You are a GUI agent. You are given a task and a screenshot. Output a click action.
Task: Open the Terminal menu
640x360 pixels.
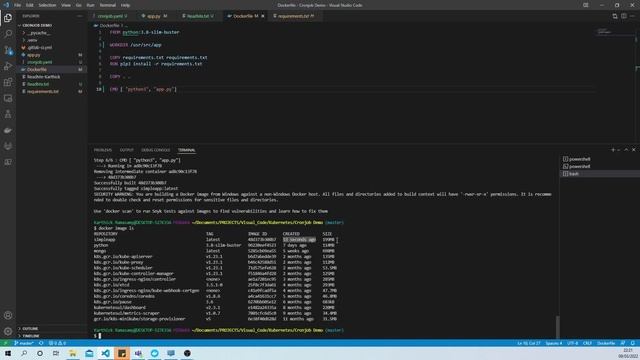coord(108,5)
